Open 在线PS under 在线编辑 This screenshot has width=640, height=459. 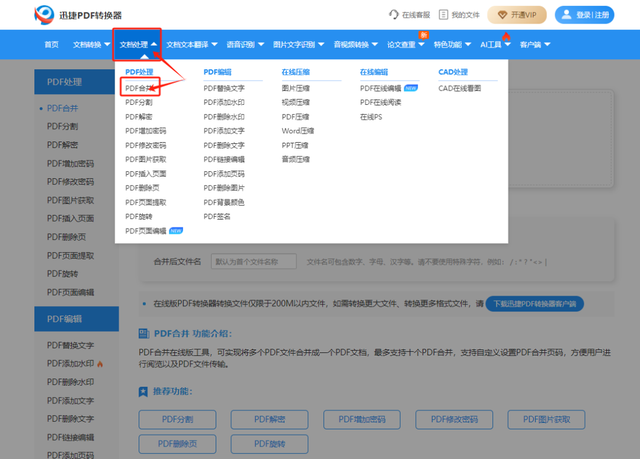pos(371,117)
